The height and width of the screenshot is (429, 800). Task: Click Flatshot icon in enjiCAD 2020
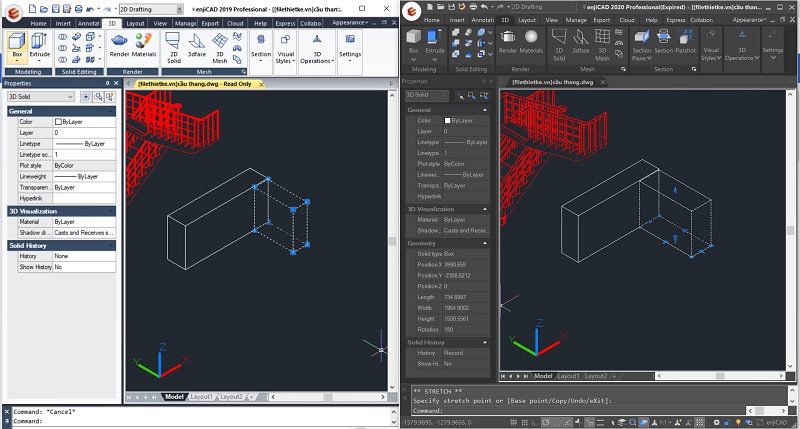coord(685,37)
